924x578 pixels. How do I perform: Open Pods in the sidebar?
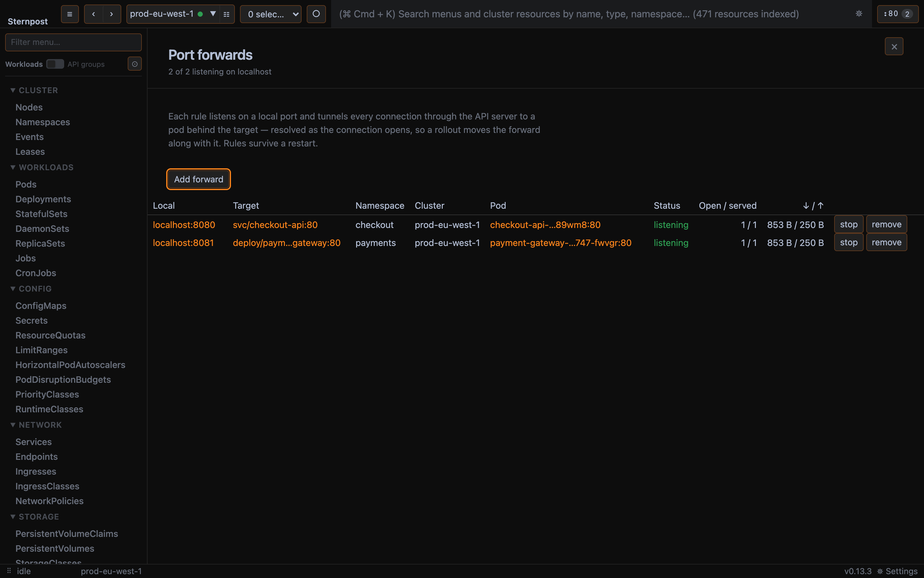[x=26, y=184]
